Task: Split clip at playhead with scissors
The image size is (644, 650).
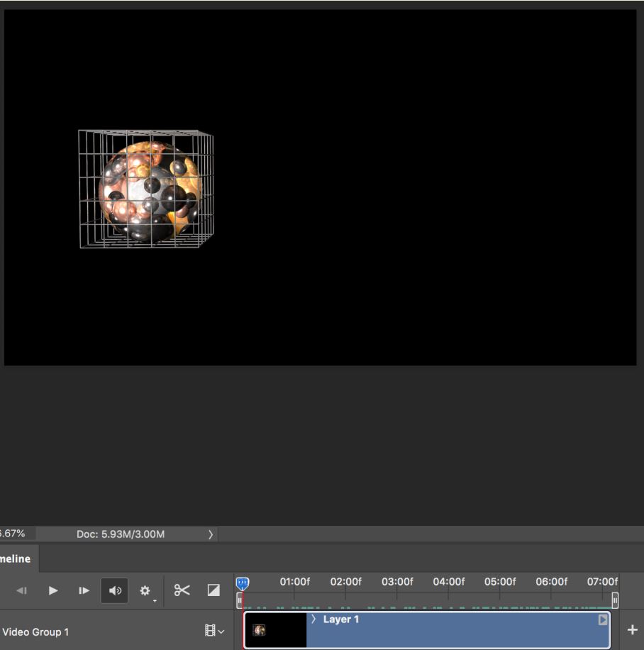Action: [182, 590]
